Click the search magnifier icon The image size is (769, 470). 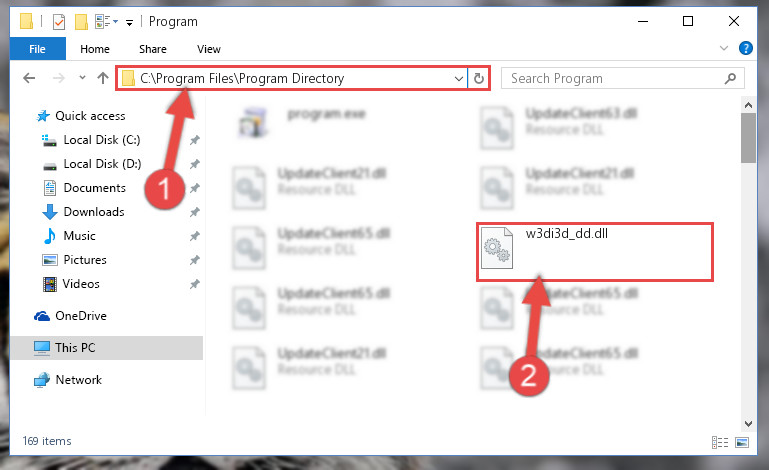pyautogui.click(x=730, y=78)
